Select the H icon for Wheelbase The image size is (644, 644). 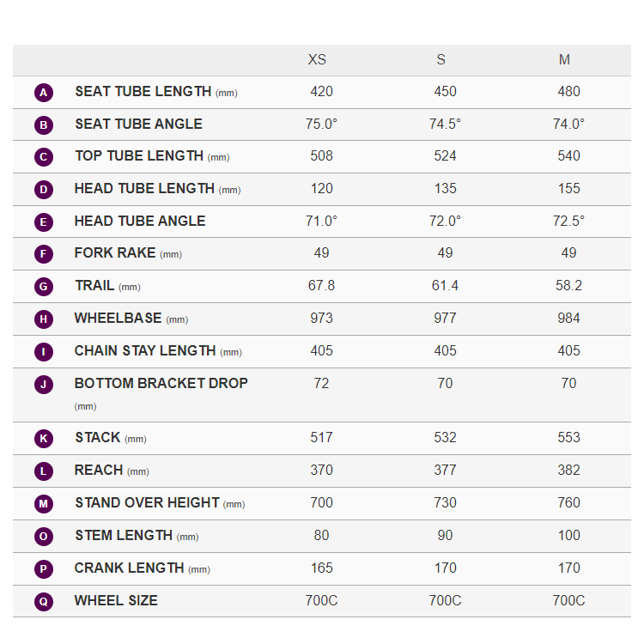tap(44, 319)
